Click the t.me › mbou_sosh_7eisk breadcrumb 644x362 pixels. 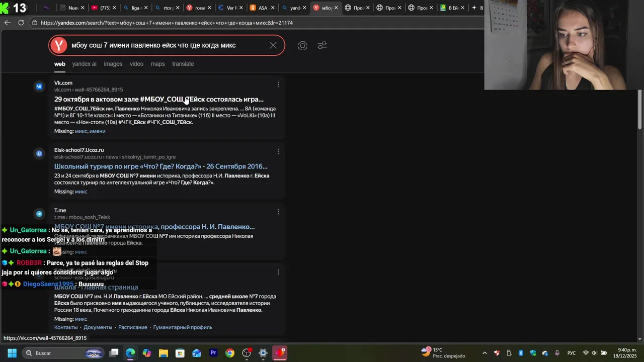click(x=82, y=217)
